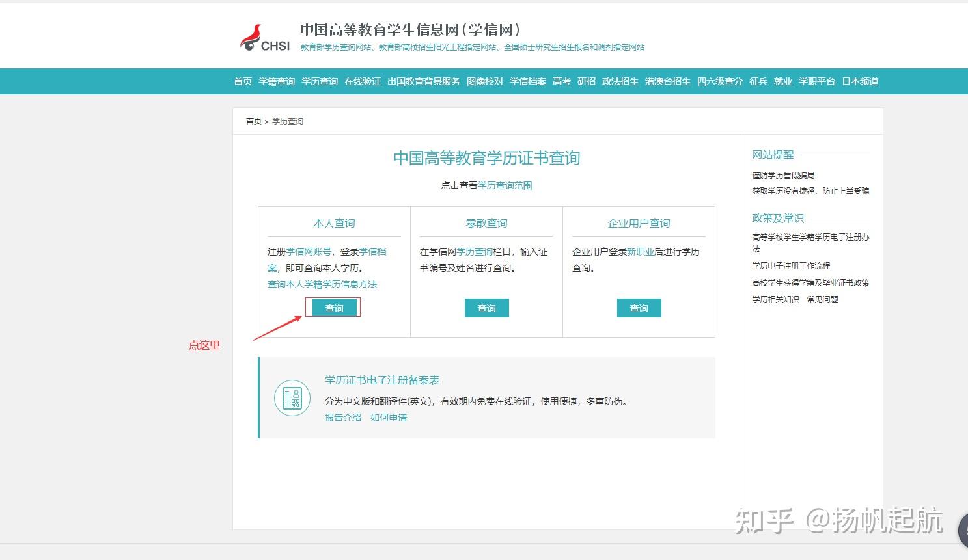Select 图像校对 in the navigation bar

485,81
